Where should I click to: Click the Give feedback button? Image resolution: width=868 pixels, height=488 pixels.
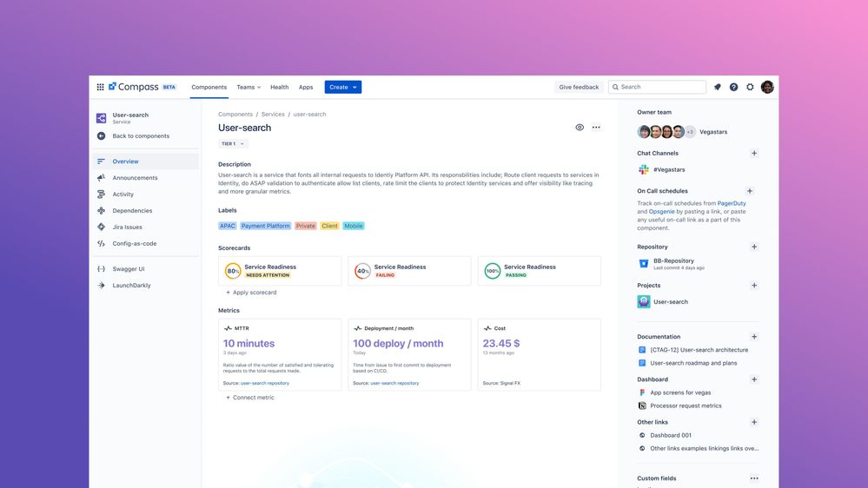(x=579, y=87)
